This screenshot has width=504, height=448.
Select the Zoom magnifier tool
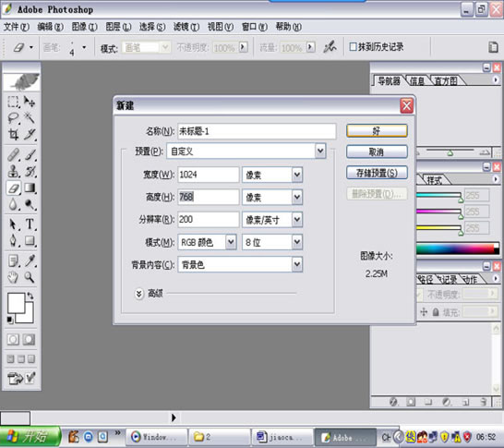click(30, 277)
